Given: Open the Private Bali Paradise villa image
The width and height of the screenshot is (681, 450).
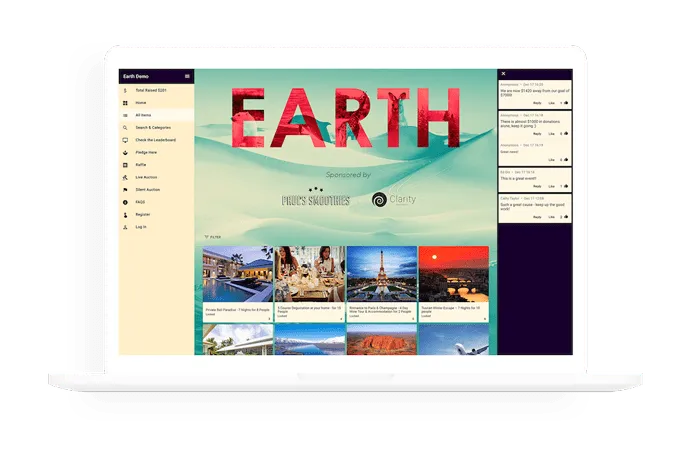Looking at the screenshot, I should pos(238,274).
